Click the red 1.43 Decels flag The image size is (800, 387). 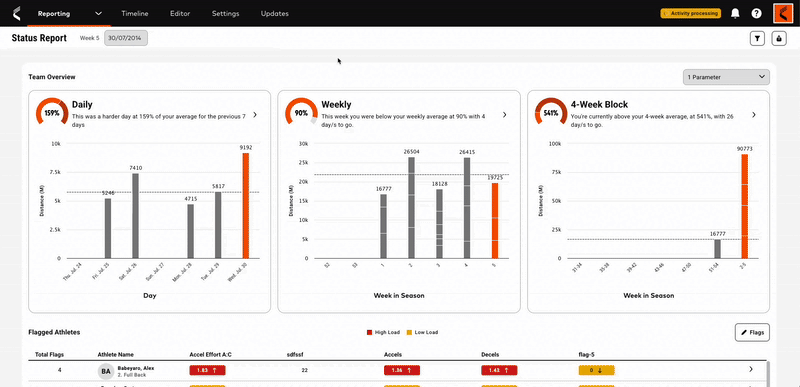[499, 371]
